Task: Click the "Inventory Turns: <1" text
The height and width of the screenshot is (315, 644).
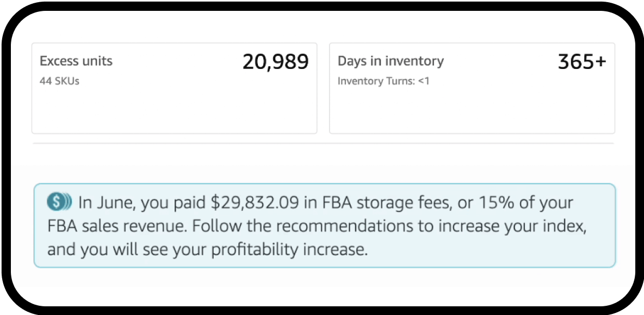Action: [x=383, y=81]
